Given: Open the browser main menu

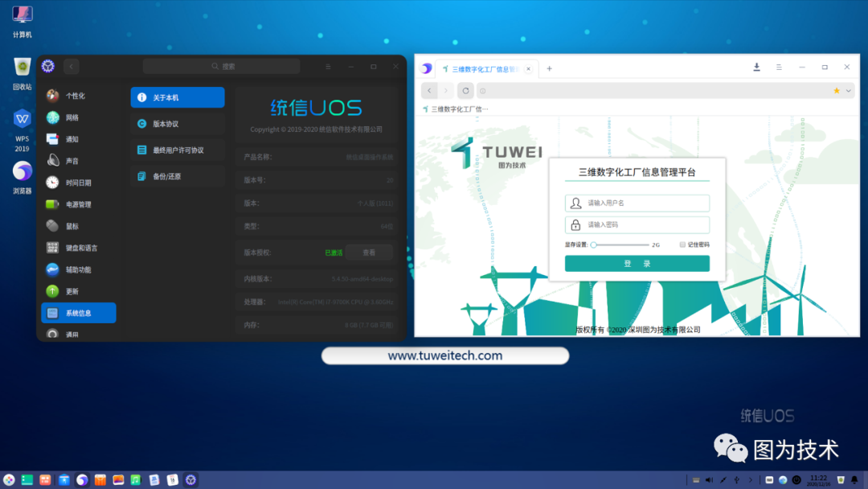Looking at the screenshot, I should coord(779,67).
